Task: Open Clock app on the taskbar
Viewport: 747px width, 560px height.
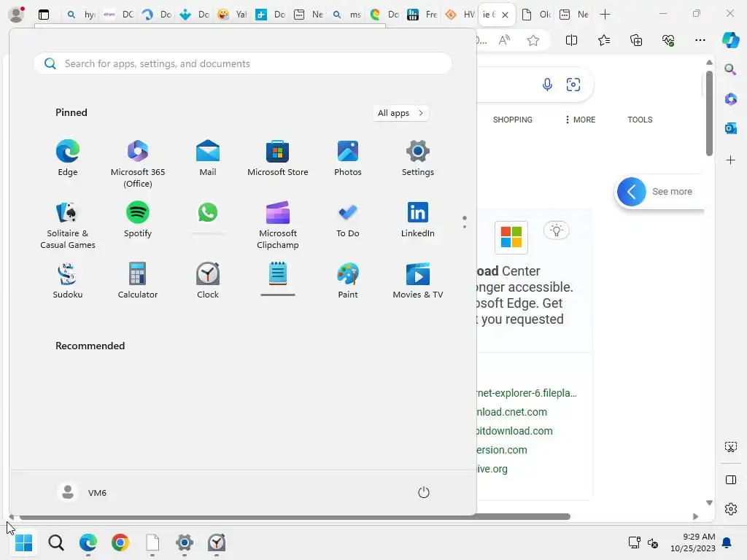Action: (x=217, y=542)
